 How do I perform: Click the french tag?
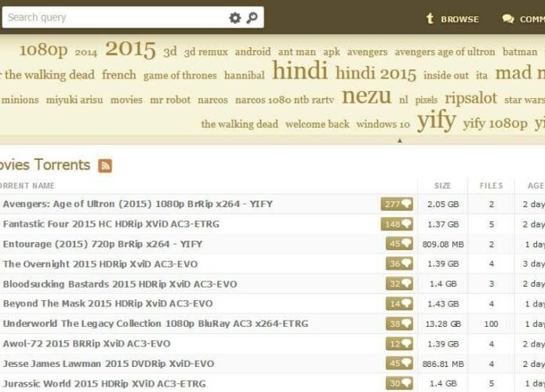coord(119,74)
